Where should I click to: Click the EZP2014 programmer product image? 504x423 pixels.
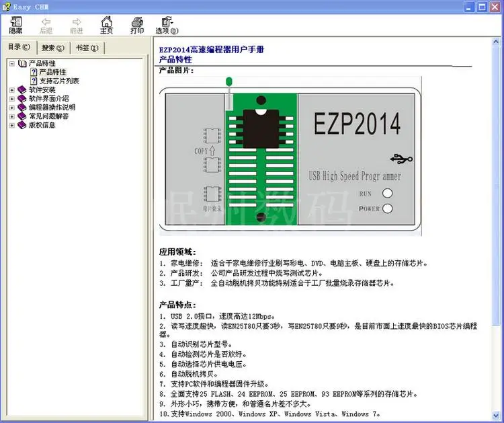click(290, 156)
